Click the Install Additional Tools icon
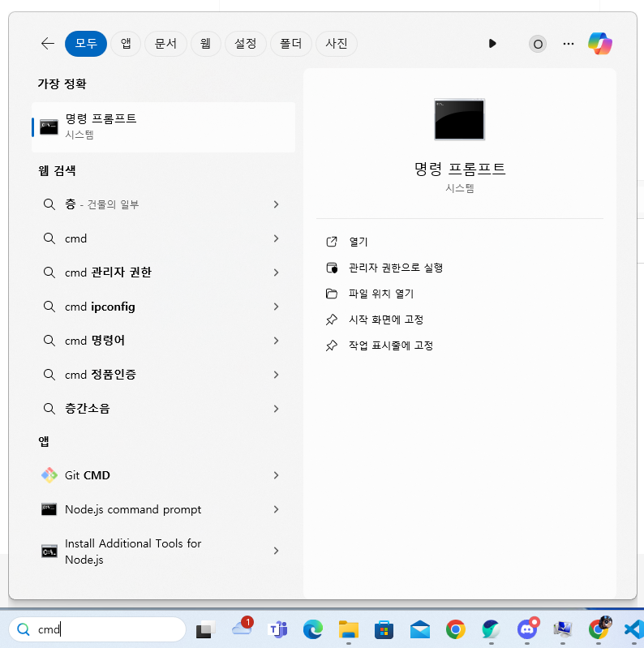Image resolution: width=644 pixels, height=648 pixels. (49, 551)
